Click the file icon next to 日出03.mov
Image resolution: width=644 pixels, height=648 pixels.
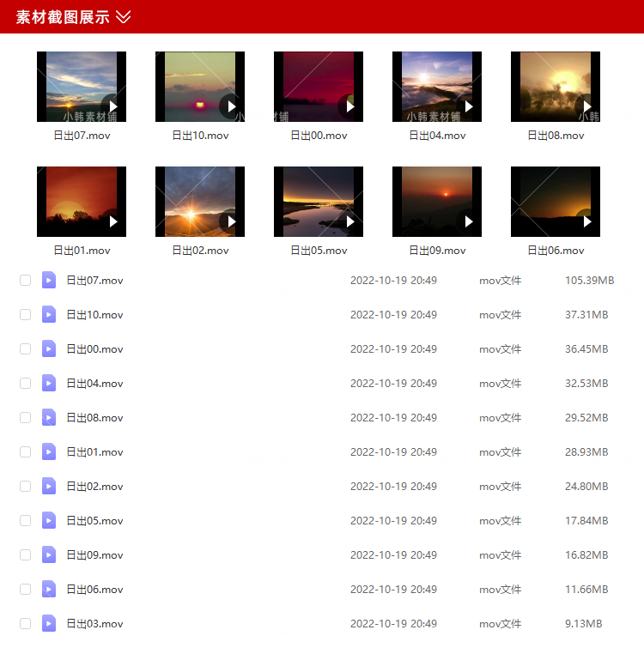[49, 623]
